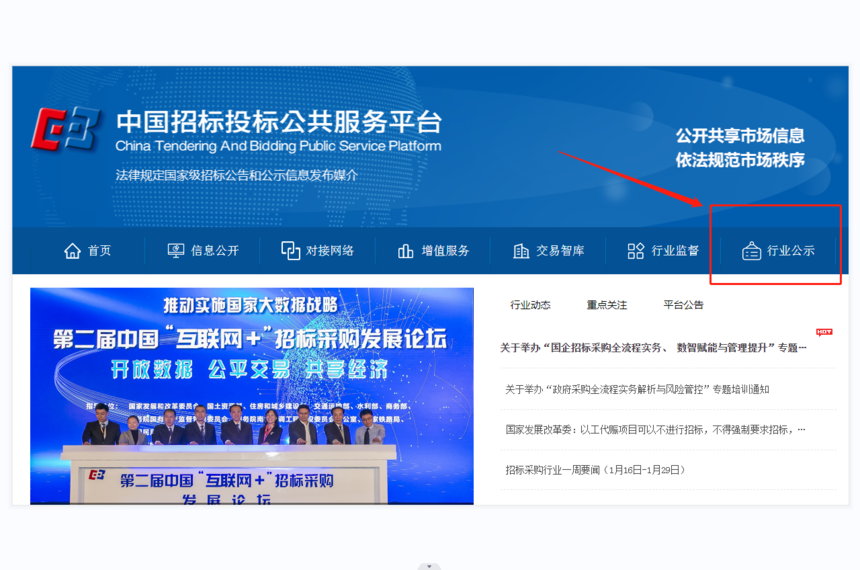Click the bar chart icon beside 增值服务
This screenshot has height=570, width=860.
tap(406, 251)
